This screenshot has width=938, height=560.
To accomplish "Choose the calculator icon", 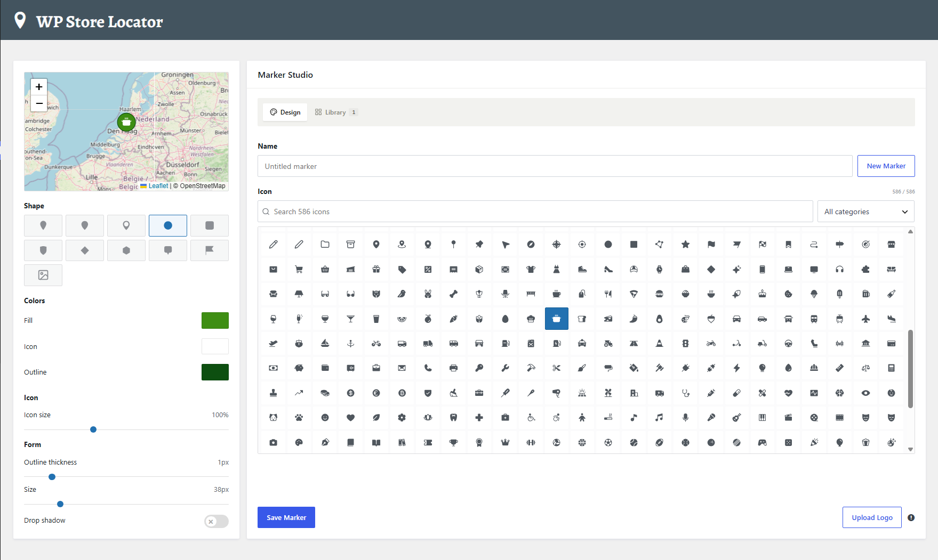I will click(892, 368).
